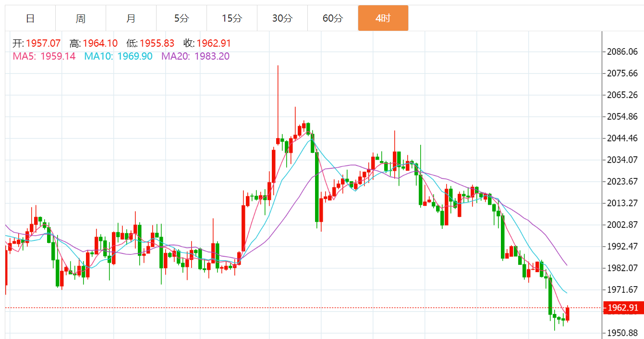
Task: Select the 5分 timeframe tab
Action: (182, 18)
